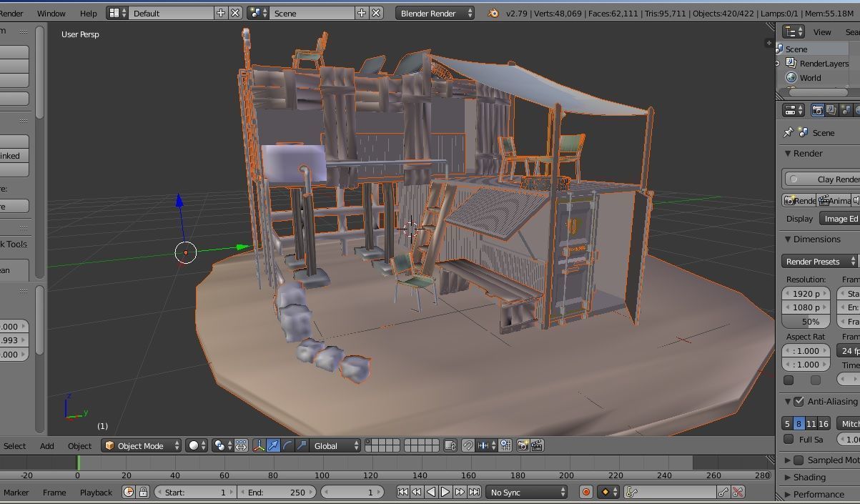Click OpenGL render animation clapper icon
The image size is (860, 504).
(x=537, y=445)
